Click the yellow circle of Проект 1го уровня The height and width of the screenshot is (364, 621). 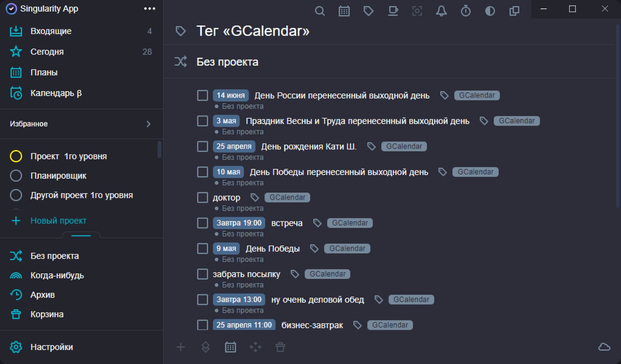[x=16, y=156]
